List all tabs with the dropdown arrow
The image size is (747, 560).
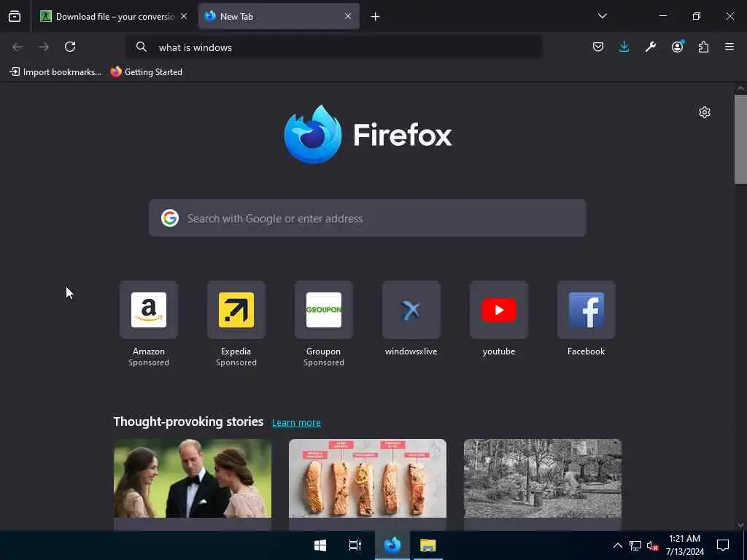click(x=602, y=16)
